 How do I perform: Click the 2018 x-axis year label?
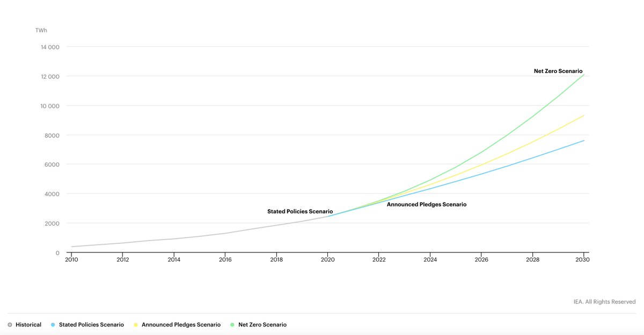[276, 259]
